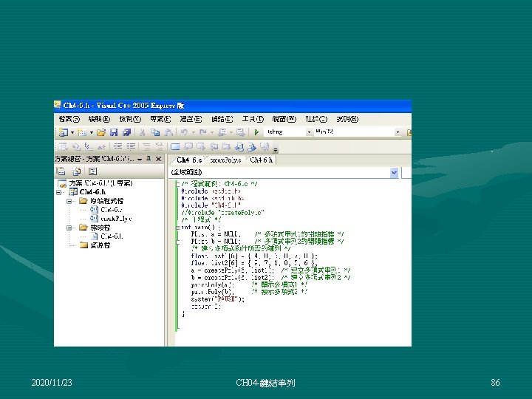Click the Quick Info icon
The image size is (532, 399).
coord(89,146)
